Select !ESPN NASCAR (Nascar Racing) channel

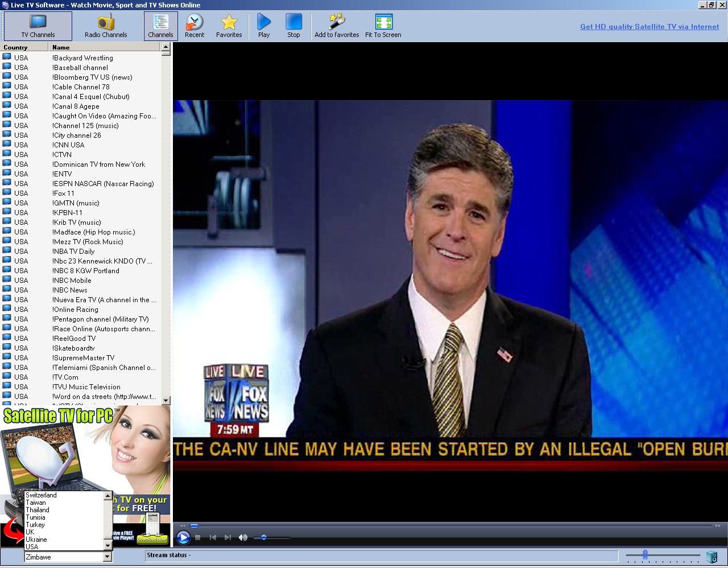tap(103, 184)
